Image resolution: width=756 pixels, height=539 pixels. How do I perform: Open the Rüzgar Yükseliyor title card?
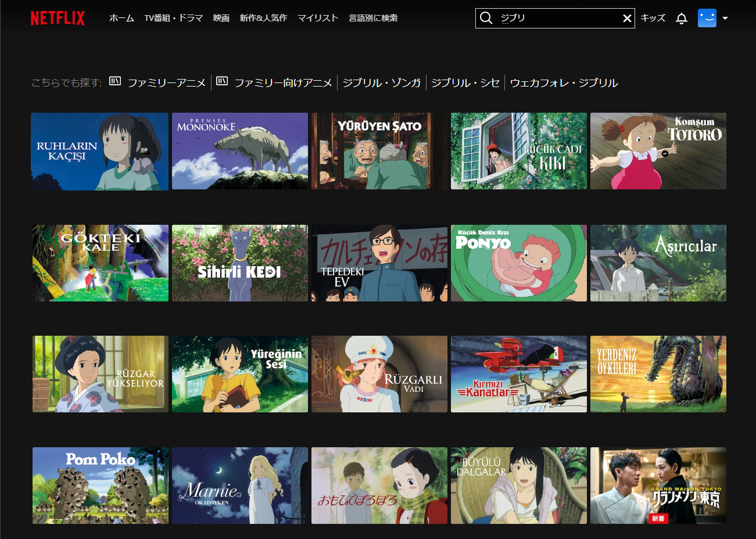click(x=101, y=374)
